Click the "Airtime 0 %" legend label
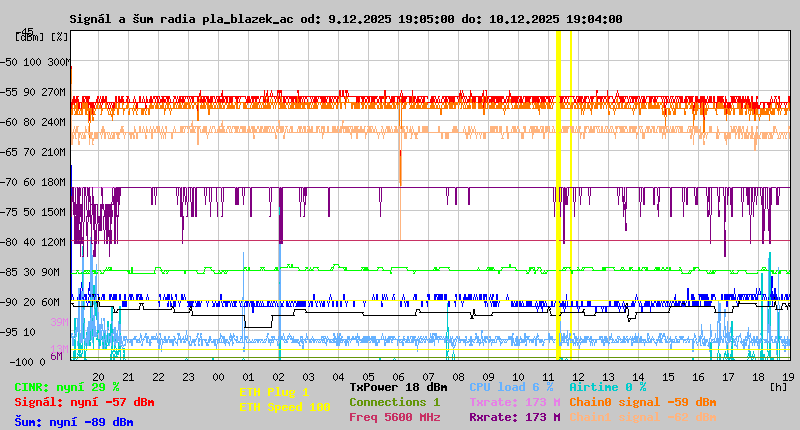The height and width of the screenshot is (430, 800). tap(608, 387)
